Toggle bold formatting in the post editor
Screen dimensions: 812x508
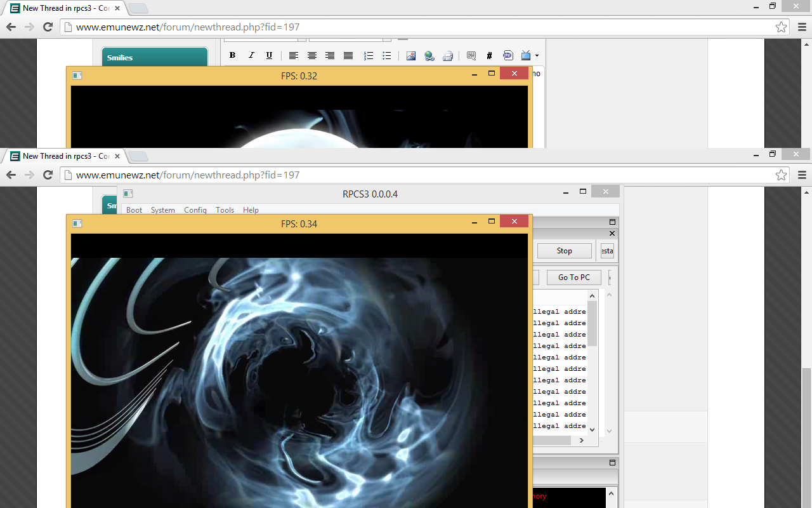click(232, 56)
